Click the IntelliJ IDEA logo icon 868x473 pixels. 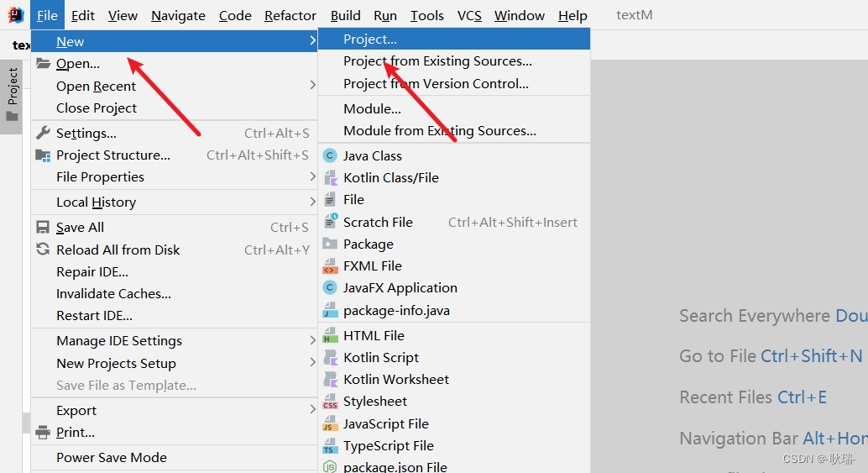[x=15, y=15]
